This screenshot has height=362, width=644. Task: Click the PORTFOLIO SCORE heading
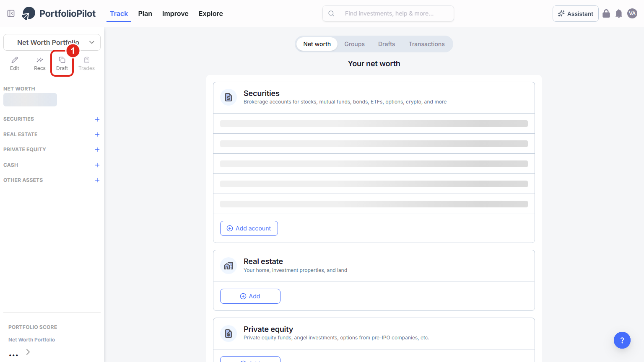click(33, 327)
